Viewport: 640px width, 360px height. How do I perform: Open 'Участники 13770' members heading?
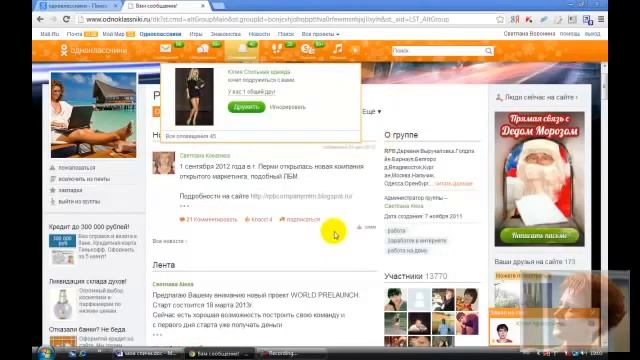point(416,276)
